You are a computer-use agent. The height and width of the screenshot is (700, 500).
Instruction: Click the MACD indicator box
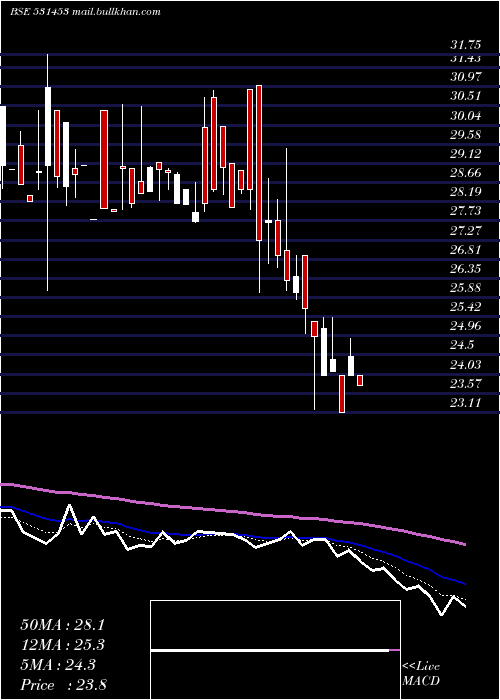tap(275, 650)
